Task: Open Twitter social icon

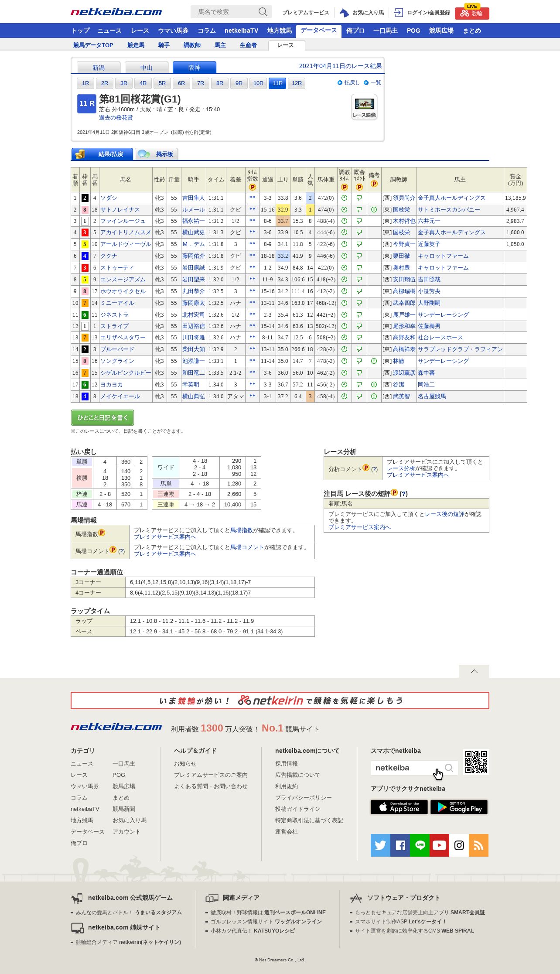Action: (380, 845)
